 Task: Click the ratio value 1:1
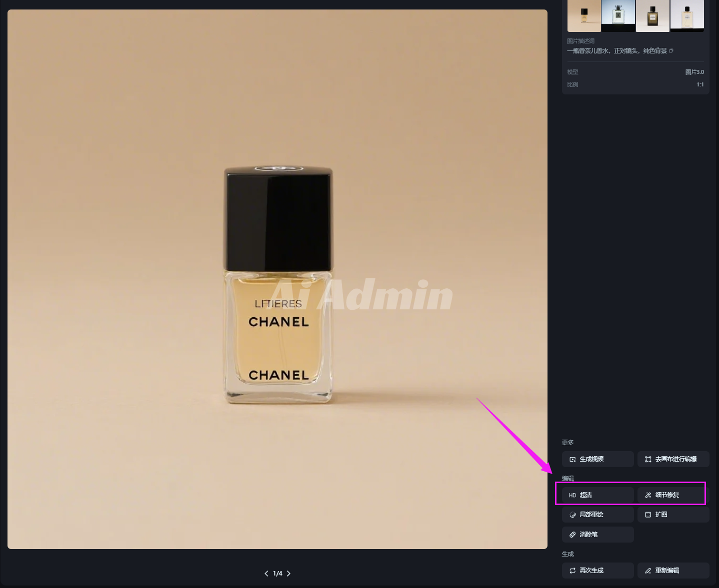[x=700, y=84]
